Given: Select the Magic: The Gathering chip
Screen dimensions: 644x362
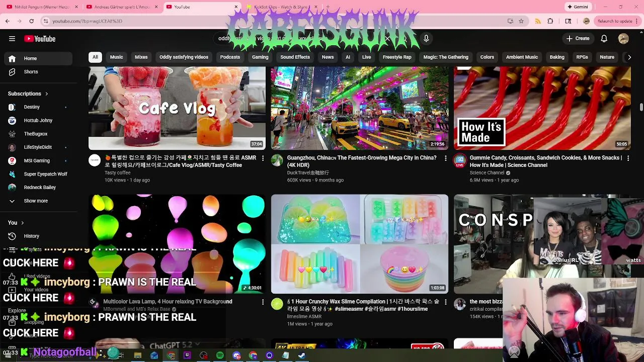Looking at the screenshot, I should (x=446, y=57).
